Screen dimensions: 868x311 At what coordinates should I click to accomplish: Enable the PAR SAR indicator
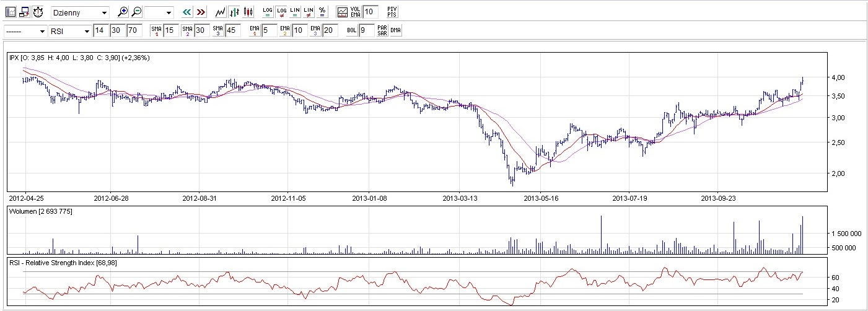pyautogui.click(x=382, y=30)
